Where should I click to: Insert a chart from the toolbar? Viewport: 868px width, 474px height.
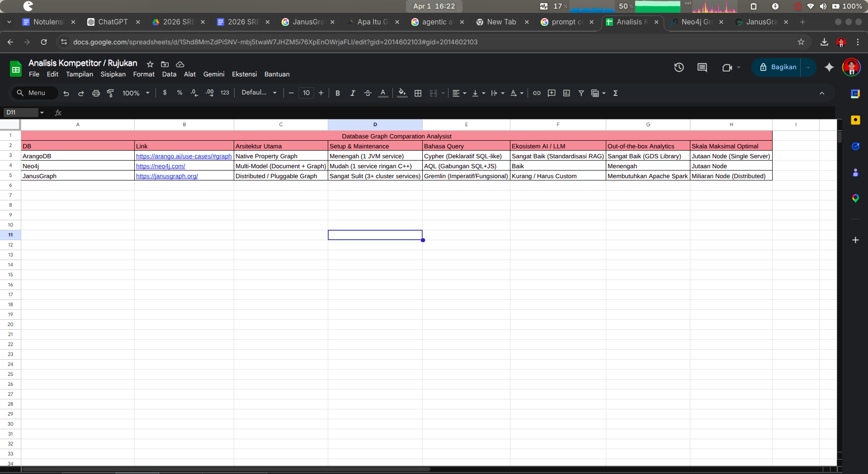(x=566, y=93)
